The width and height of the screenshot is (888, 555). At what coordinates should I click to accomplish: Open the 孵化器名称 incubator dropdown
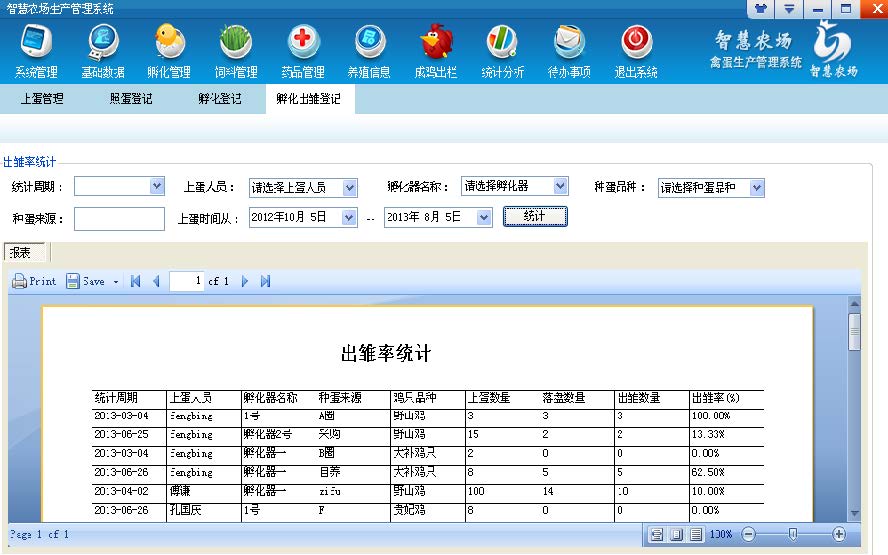[x=560, y=186]
